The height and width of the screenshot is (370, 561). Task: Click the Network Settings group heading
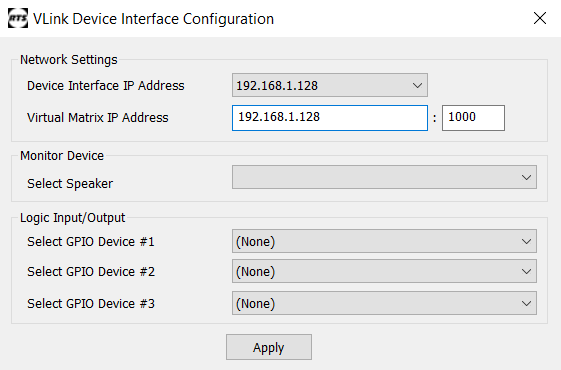click(x=69, y=59)
